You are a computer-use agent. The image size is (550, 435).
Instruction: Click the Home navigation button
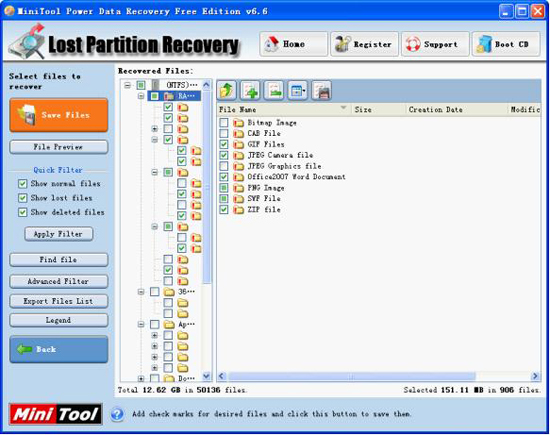tap(294, 44)
